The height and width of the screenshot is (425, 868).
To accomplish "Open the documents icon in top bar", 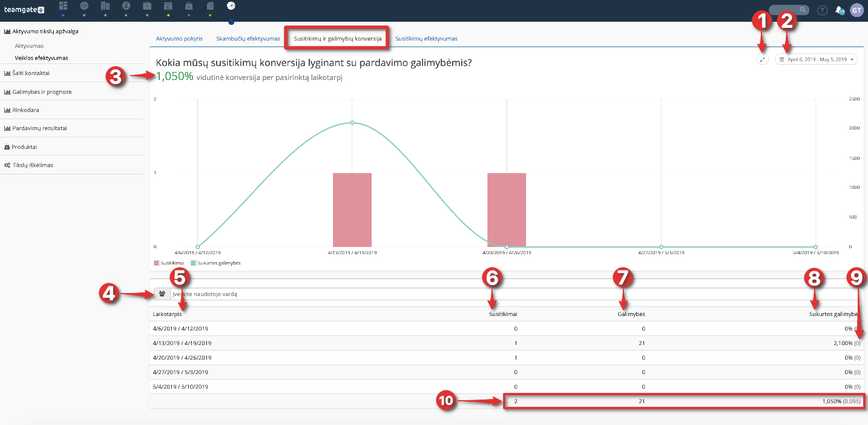I will tap(210, 5).
